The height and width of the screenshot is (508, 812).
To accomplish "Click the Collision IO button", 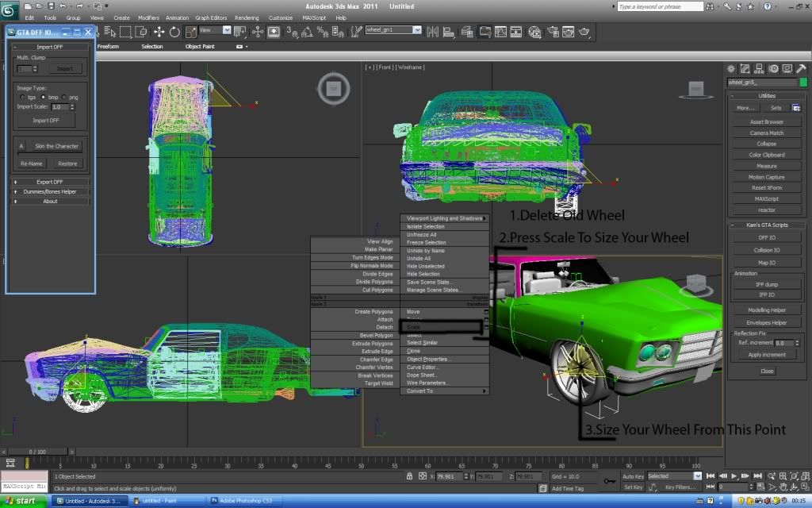I will click(x=767, y=250).
